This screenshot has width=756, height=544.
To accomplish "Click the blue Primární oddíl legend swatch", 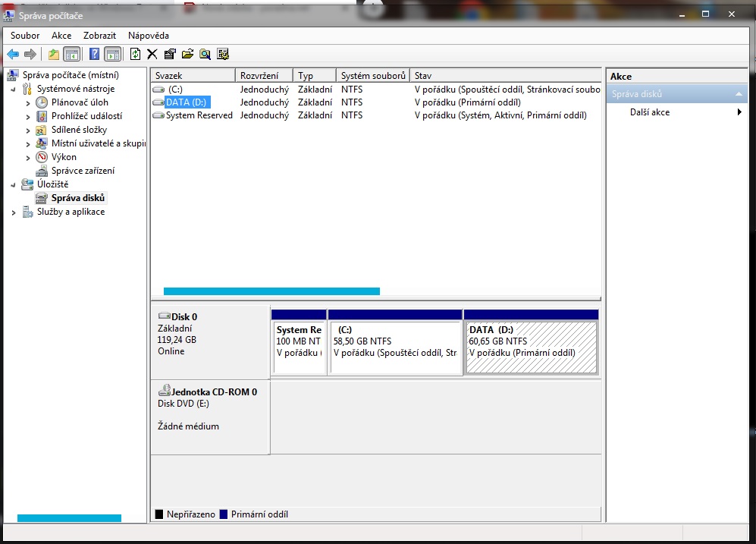I will [223, 514].
